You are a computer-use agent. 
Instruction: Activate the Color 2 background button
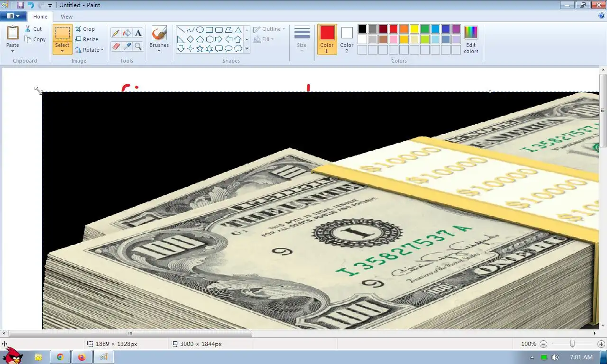347,39
